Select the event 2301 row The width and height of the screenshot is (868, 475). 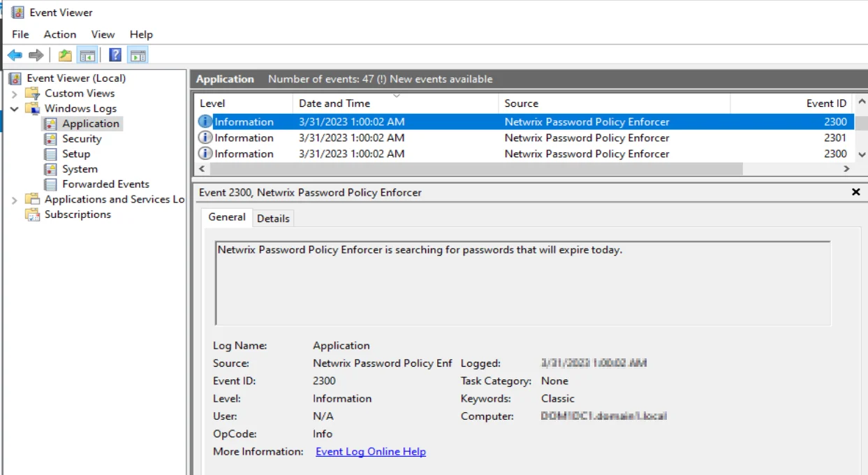coord(524,138)
